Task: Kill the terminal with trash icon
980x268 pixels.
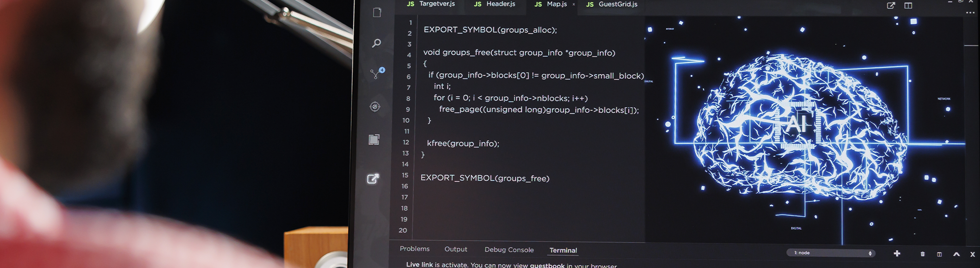Action: click(923, 254)
